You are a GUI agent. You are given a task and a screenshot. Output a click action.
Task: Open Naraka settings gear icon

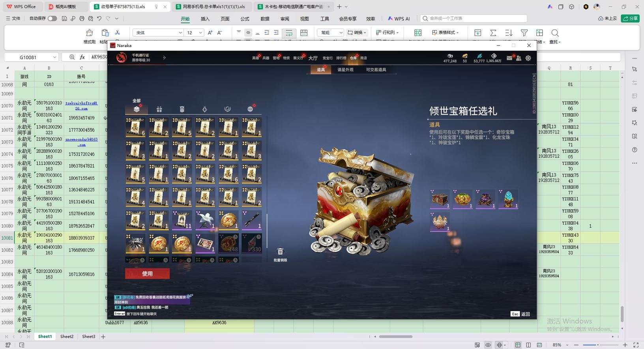(x=528, y=58)
